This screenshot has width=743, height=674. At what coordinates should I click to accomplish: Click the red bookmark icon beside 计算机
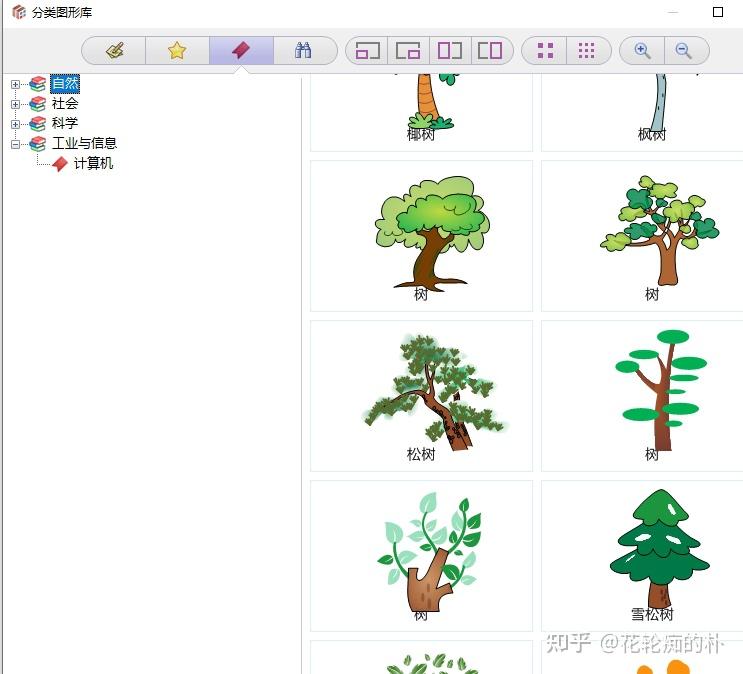point(60,164)
